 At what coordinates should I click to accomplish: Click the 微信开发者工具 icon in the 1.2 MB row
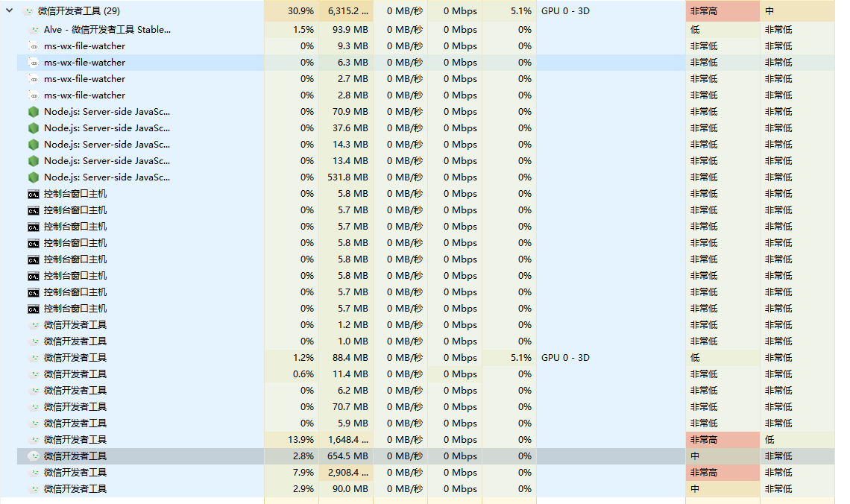tap(34, 325)
